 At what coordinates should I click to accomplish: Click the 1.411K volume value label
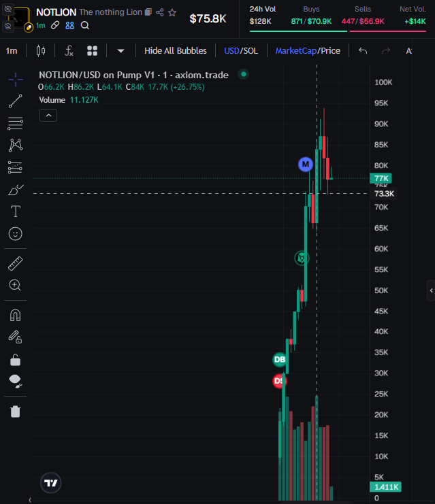pyautogui.click(x=386, y=487)
